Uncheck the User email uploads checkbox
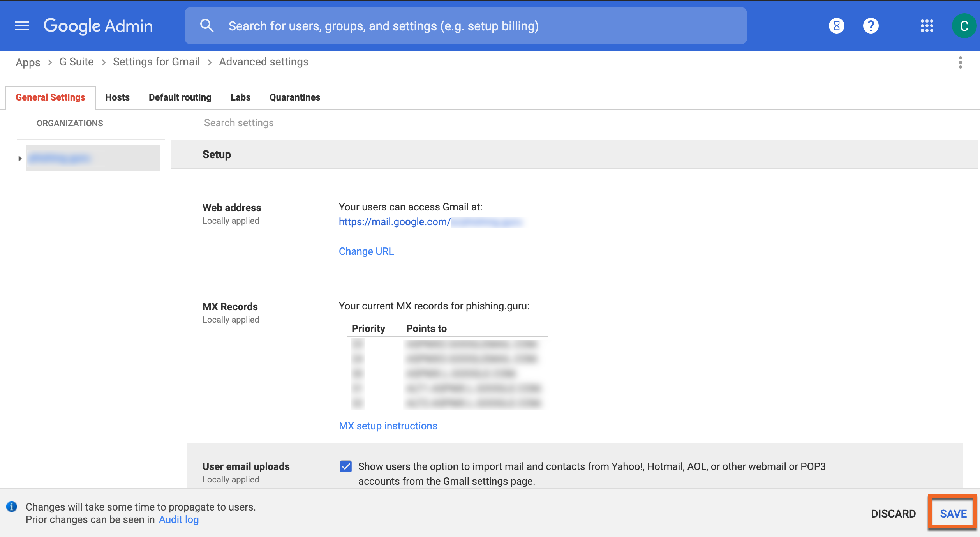The width and height of the screenshot is (980, 537). (x=346, y=466)
